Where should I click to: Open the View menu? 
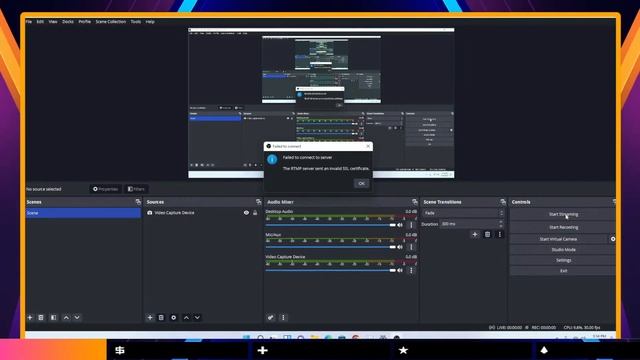click(x=53, y=22)
